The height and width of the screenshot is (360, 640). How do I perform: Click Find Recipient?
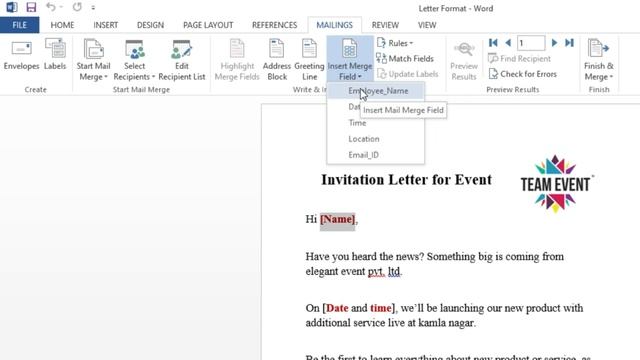tap(519, 58)
